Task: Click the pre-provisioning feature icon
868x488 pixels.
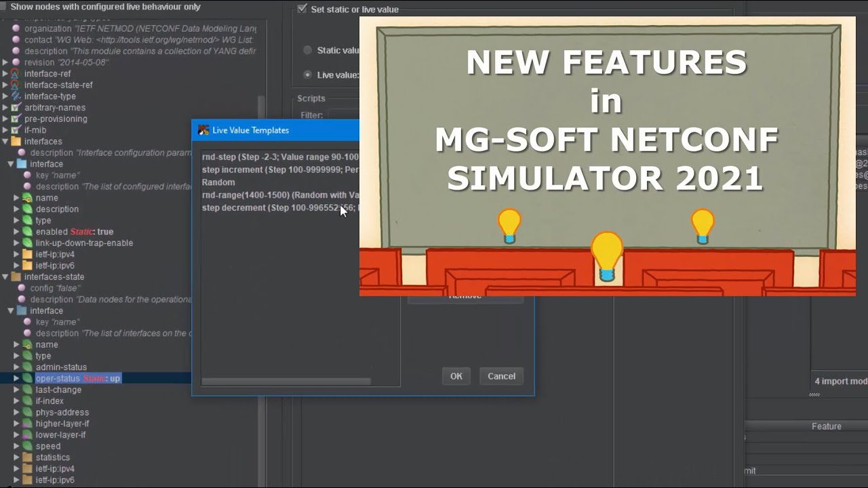Action: coord(16,119)
